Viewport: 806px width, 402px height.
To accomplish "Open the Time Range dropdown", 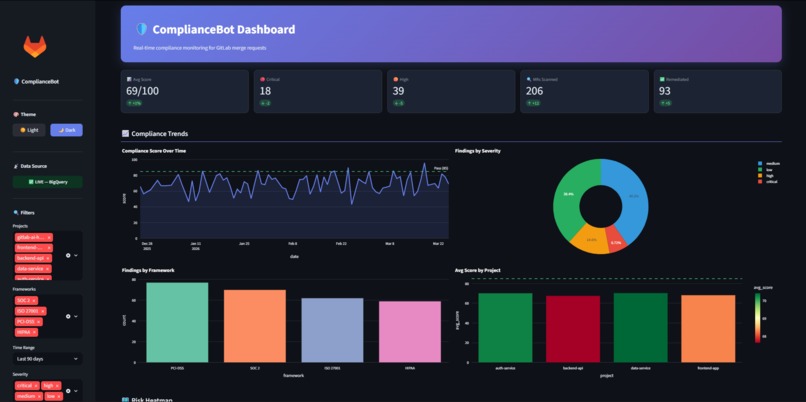I will (x=47, y=359).
